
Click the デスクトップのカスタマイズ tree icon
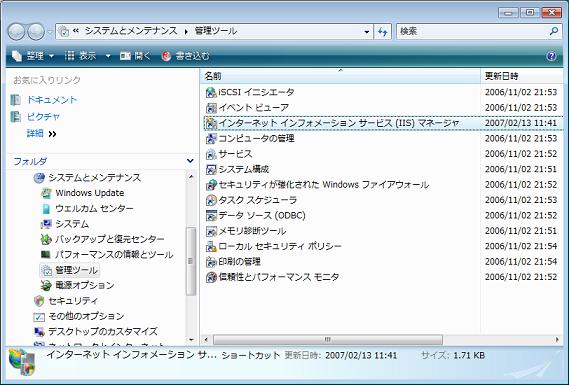coord(39,332)
